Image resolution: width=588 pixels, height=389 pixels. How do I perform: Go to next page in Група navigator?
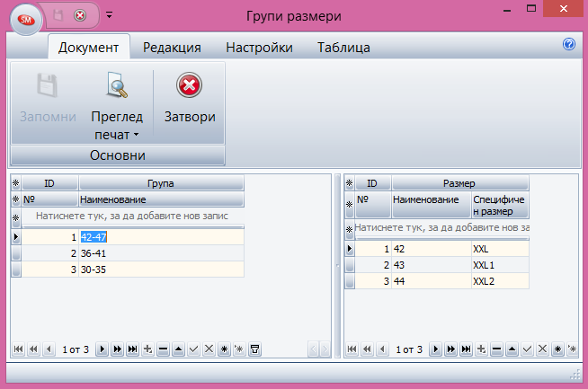[118, 349]
